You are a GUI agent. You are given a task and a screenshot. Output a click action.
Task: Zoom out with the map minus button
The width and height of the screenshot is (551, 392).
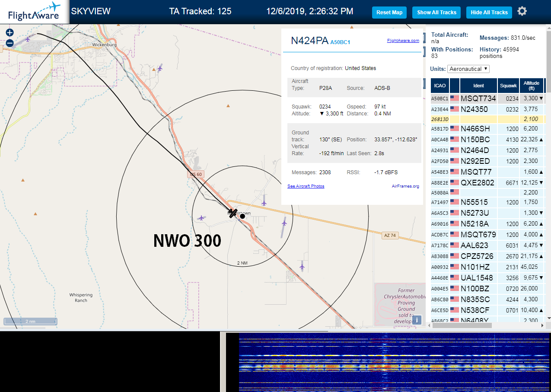[x=10, y=43]
